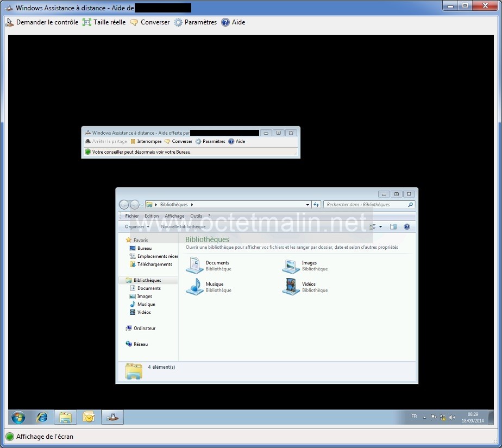Viewport: 502px width, 448px height.
Task: Click Nouvelle bibliothèque button
Action: [183, 226]
